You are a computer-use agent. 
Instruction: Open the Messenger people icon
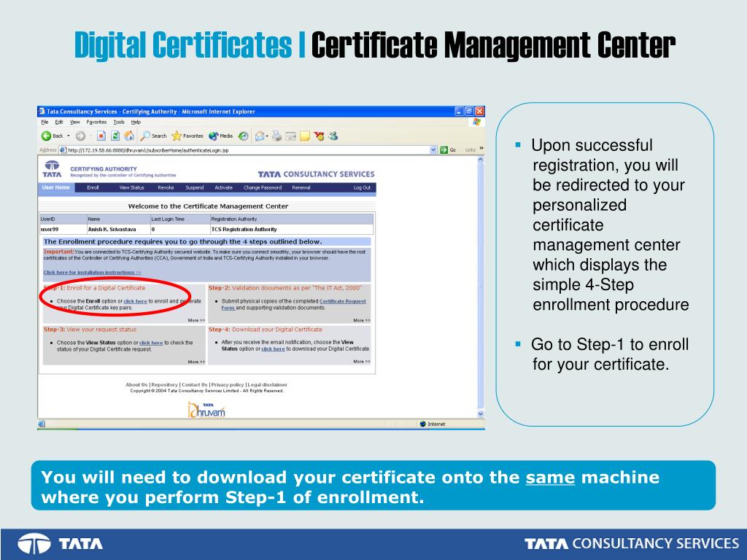click(333, 136)
